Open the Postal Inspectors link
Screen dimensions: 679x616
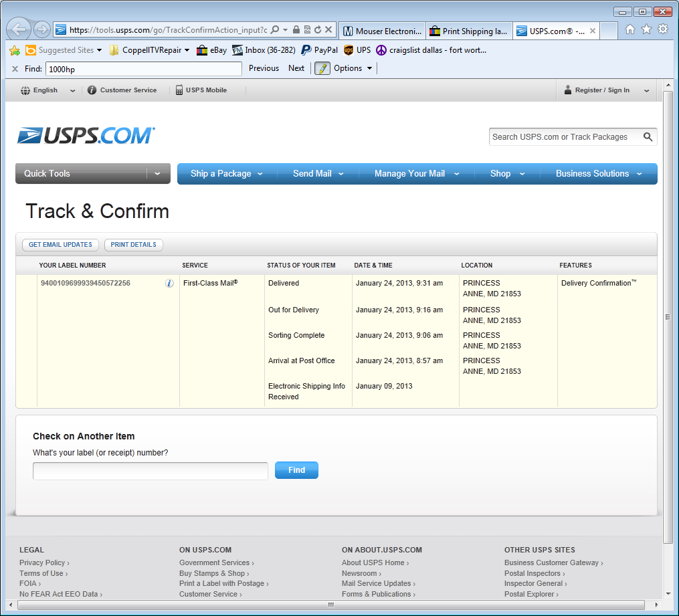[535, 573]
